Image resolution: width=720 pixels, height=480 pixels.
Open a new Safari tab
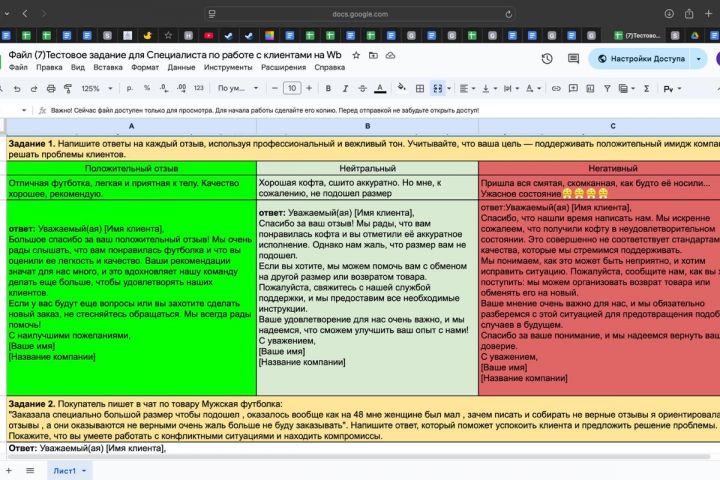(x=708, y=14)
